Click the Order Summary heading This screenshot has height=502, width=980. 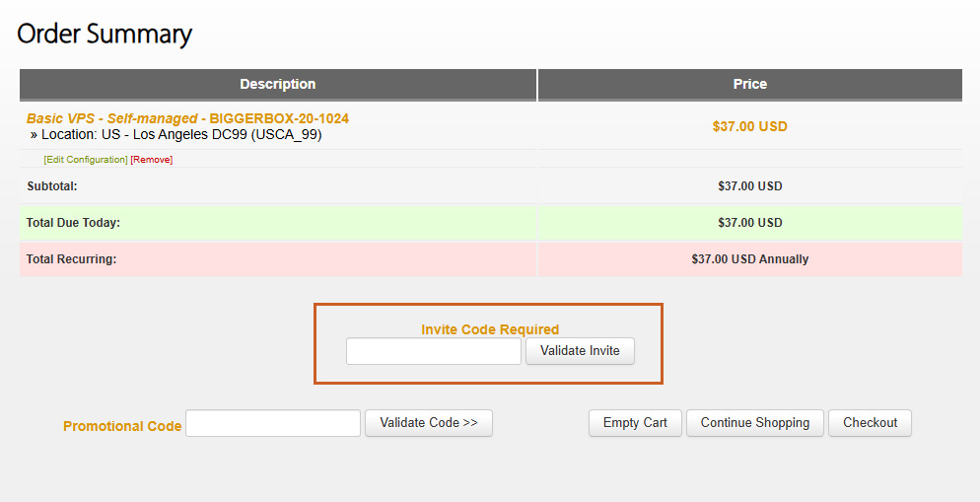pyautogui.click(x=105, y=35)
